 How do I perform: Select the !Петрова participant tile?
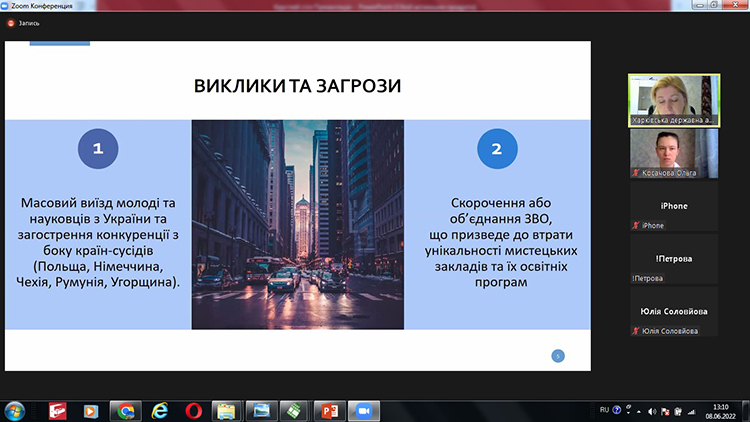674,259
